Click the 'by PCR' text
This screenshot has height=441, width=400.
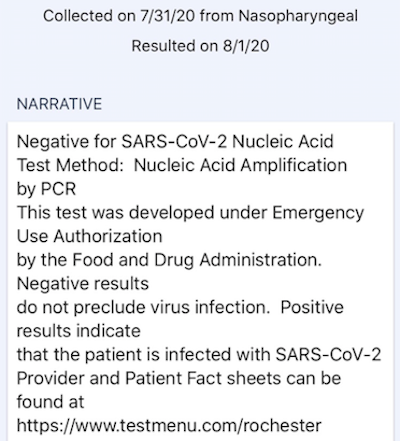tap(46, 189)
